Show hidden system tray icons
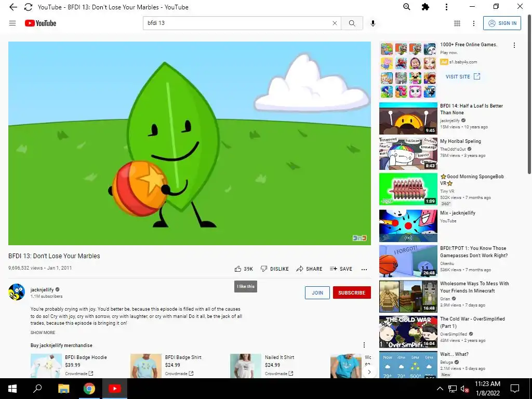Viewport: 532px width, 399px height. (440, 389)
